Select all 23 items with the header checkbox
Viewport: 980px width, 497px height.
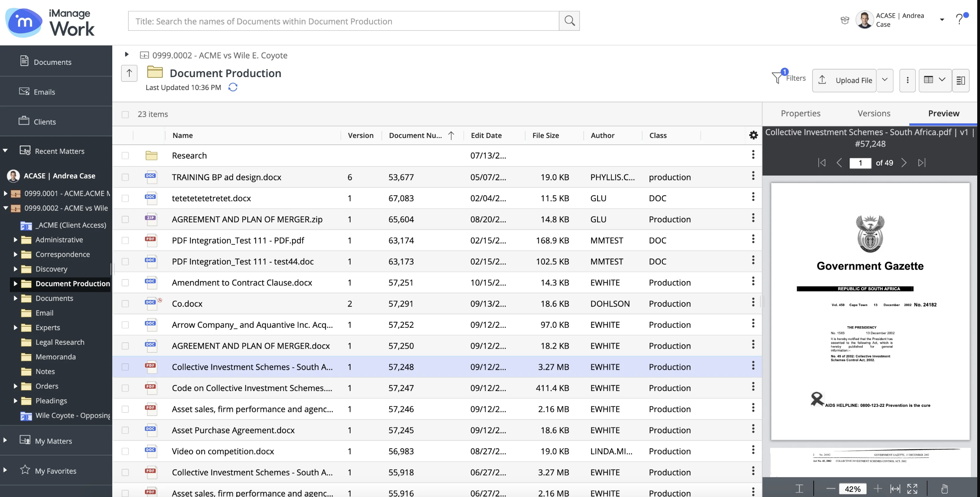126,114
